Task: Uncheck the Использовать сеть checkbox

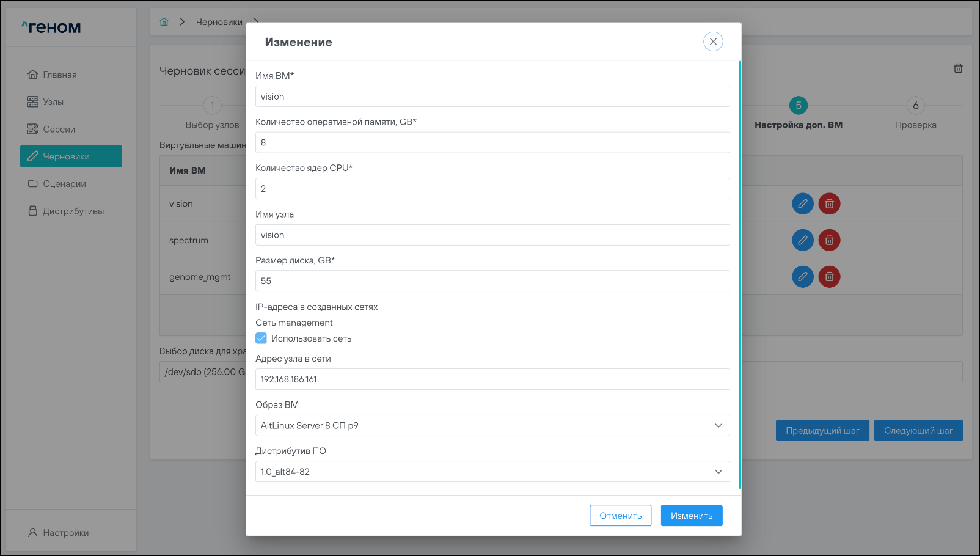Action: click(261, 338)
